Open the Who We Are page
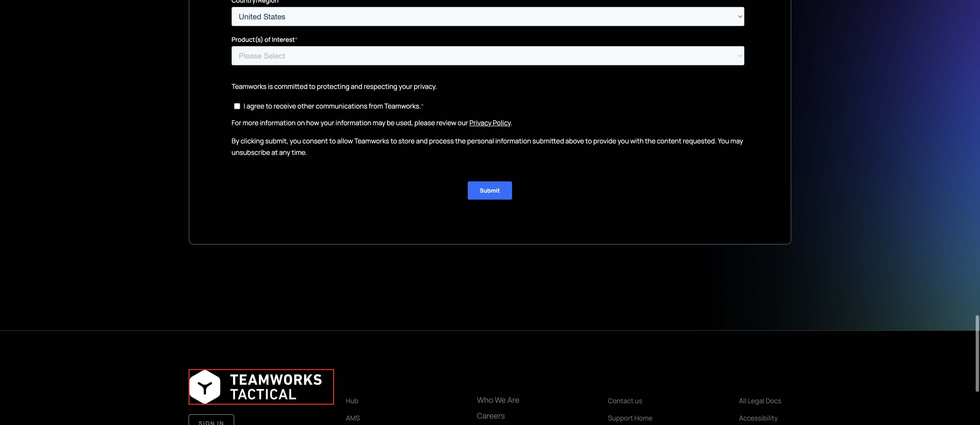This screenshot has height=425, width=980. point(498,400)
